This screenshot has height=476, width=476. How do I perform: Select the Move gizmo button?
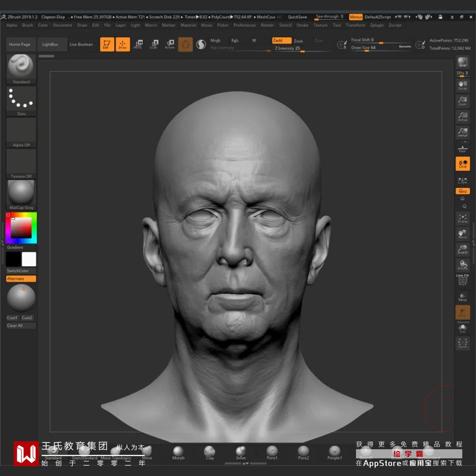138,45
